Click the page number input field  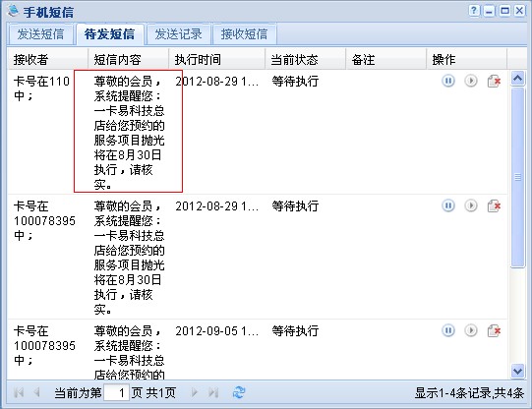pyautogui.click(x=116, y=393)
